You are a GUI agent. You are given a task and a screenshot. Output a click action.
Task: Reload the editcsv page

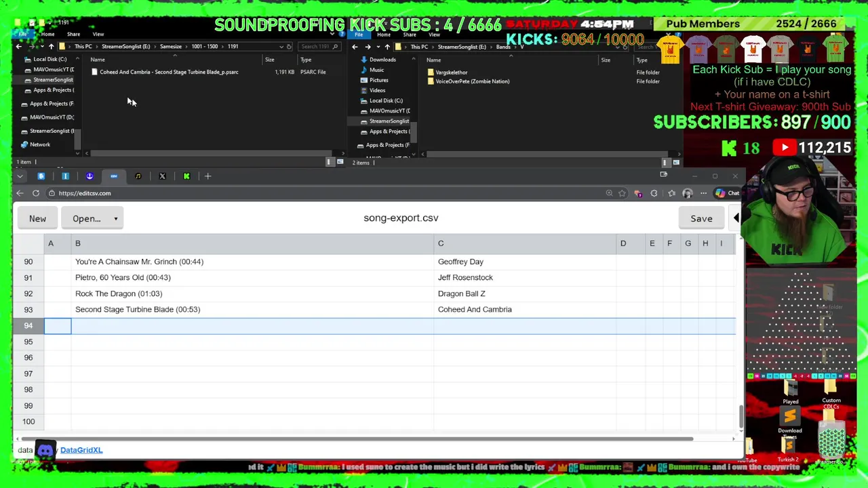pos(36,193)
